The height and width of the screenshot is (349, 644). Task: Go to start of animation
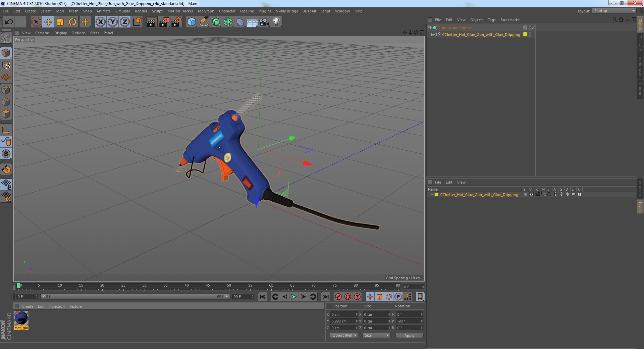(x=263, y=297)
